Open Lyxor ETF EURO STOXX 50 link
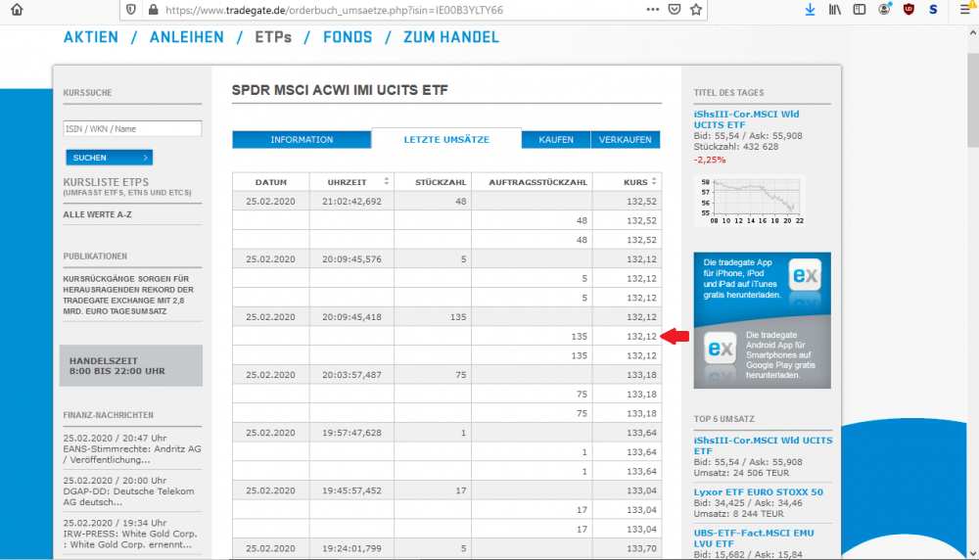 [758, 491]
